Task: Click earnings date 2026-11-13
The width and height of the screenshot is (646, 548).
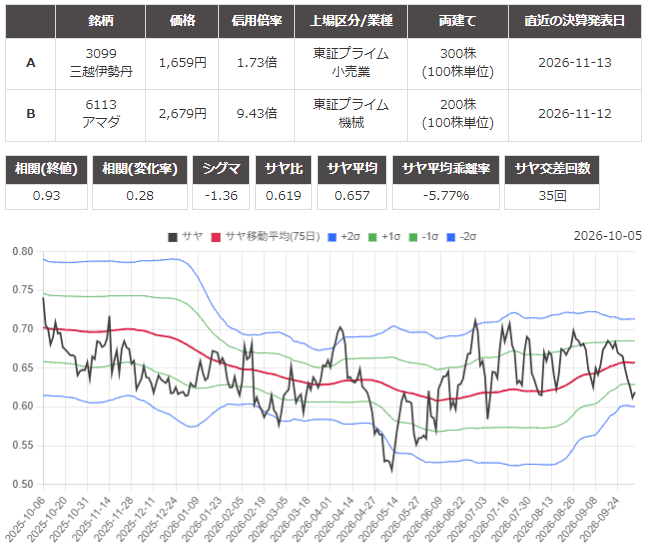Action: click(575, 63)
